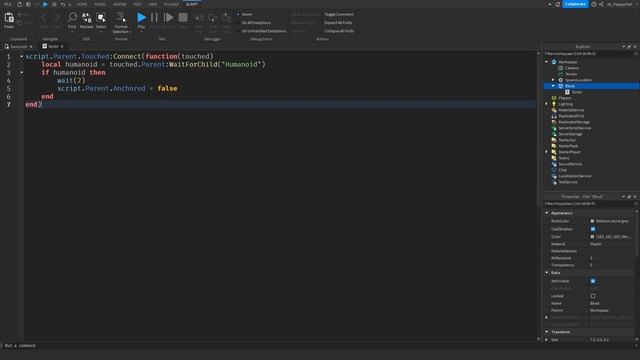Click the Paste clipboard icon
The height and width of the screenshot is (360, 640).
pyautogui.click(x=9, y=18)
